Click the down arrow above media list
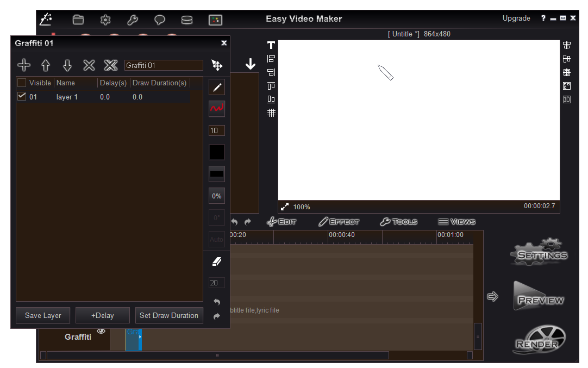This screenshot has width=588, height=368. (x=251, y=64)
